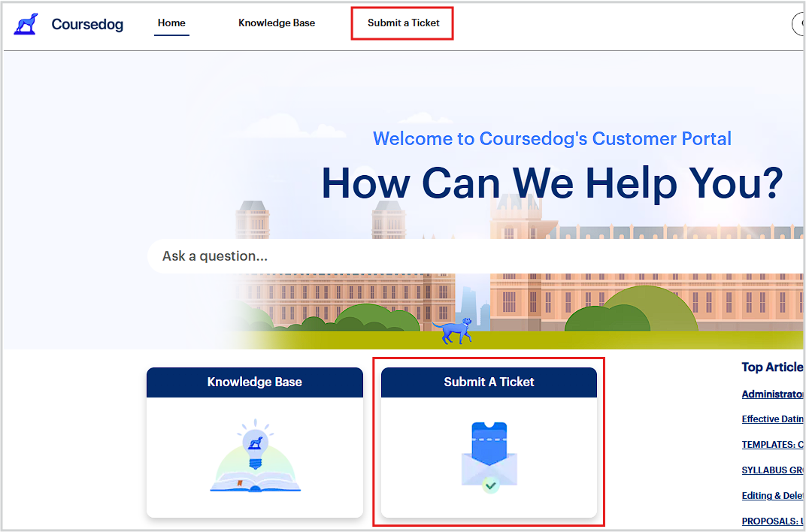
Task: Open the Knowledge Base card header
Action: 254,382
